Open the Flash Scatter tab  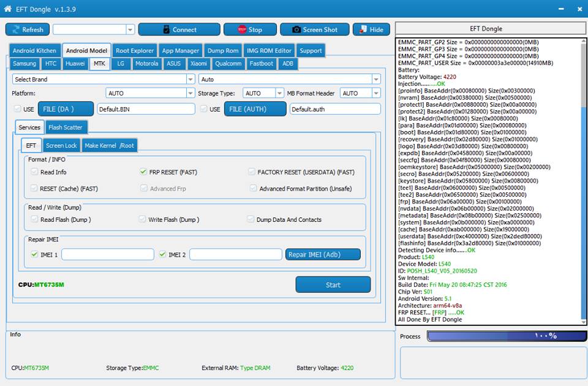point(66,127)
